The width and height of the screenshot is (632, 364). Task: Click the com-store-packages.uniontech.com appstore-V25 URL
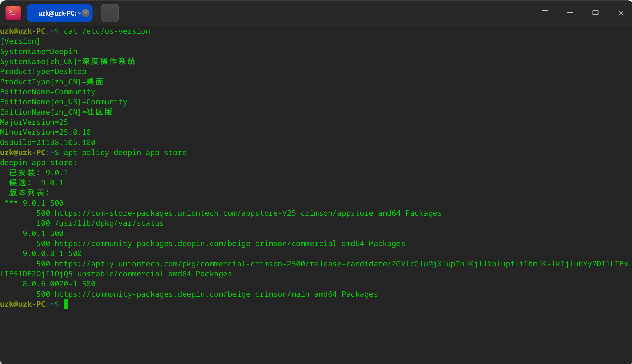tap(175, 213)
